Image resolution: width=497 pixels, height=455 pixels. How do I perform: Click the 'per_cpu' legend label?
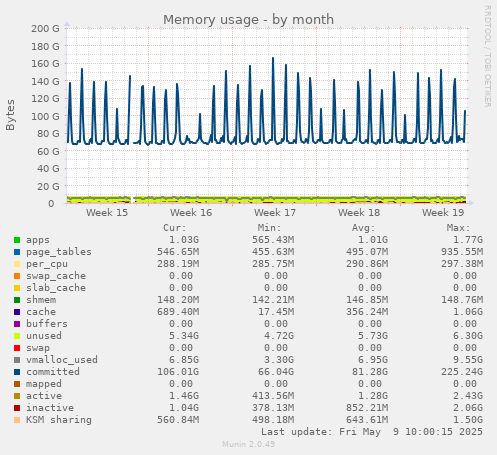pos(47,264)
